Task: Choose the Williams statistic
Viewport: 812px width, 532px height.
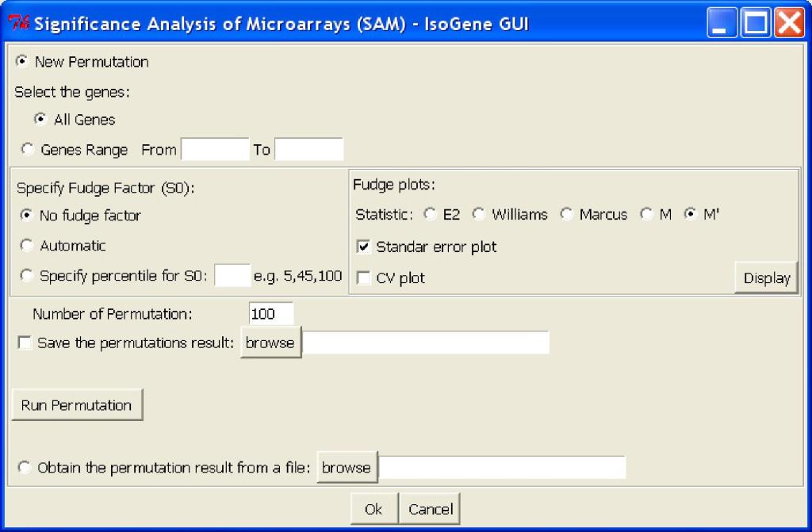Action: tap(479, 215)
